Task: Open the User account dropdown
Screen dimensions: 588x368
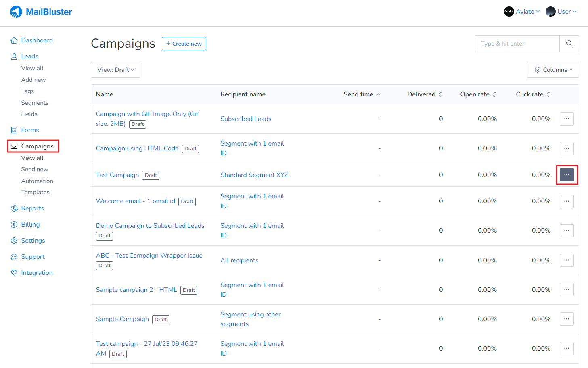Action: 561,12
